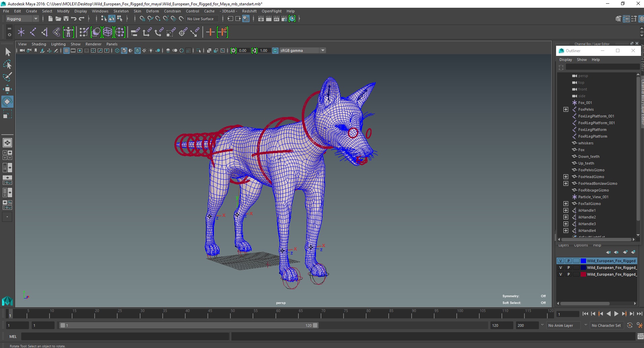Viewport: 644px width, 348px height.
Task: Expand the FoxPelvis node in Outliner
Action: click(x=566, y=109)
